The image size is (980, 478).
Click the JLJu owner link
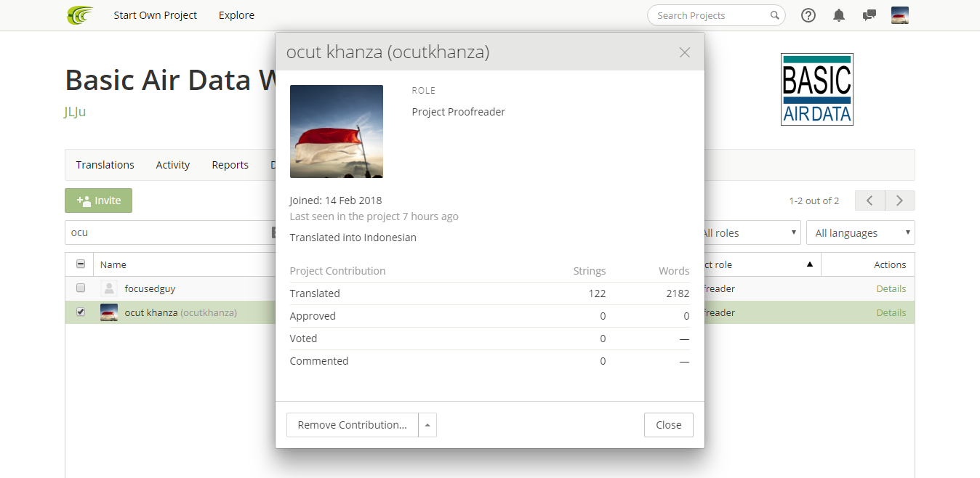[76, 112]
